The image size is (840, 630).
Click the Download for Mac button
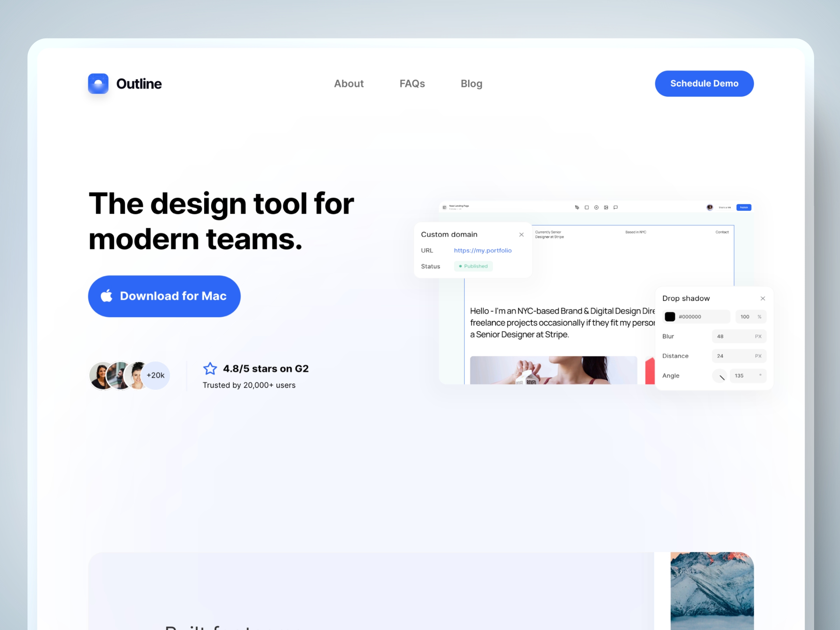164,296
